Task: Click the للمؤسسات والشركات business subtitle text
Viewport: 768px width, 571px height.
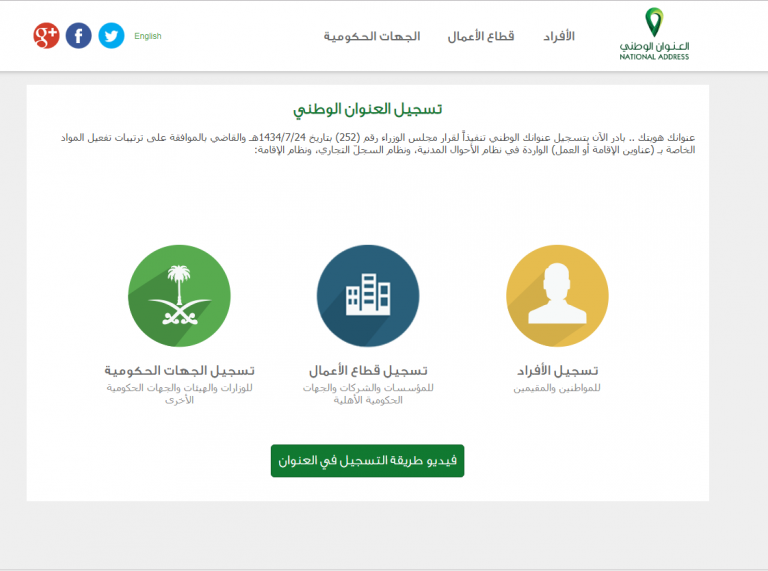Action: pyautogui.click(x=368, y=394)
